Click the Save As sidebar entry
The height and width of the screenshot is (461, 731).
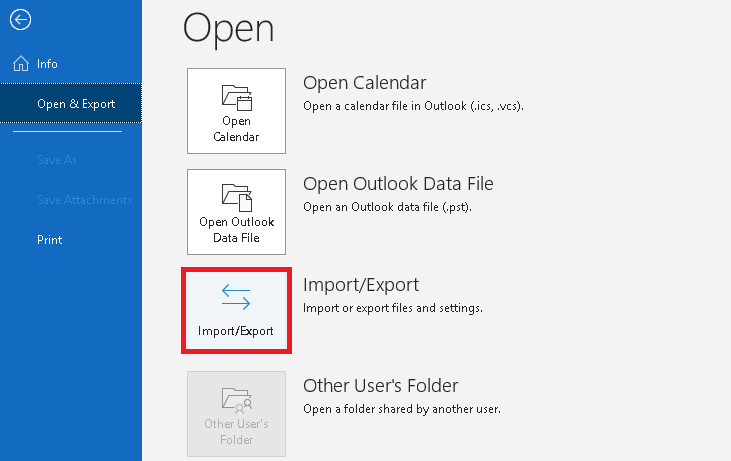71,160
